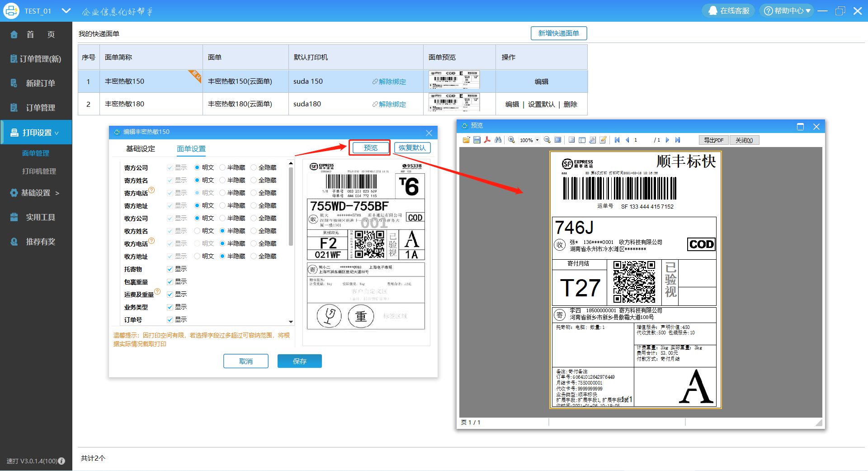The image size is (868, 471).
Task: Open 首页 in sidebar
Action: [36, 34]
